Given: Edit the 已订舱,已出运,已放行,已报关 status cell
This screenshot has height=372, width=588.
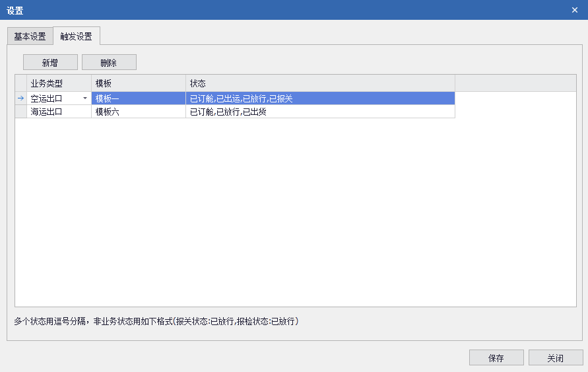Looking at the screenshot, I should pyautogui.click(x=320, y=98).
